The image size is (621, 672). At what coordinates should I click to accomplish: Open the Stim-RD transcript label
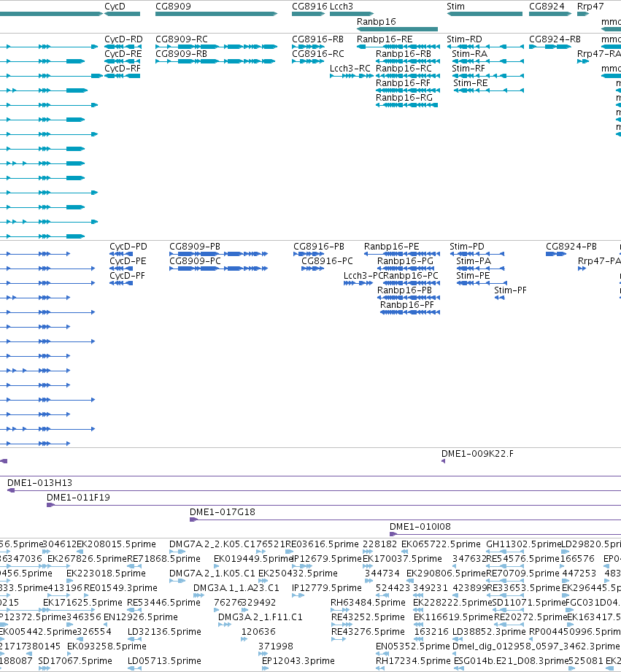pos(464,39)
